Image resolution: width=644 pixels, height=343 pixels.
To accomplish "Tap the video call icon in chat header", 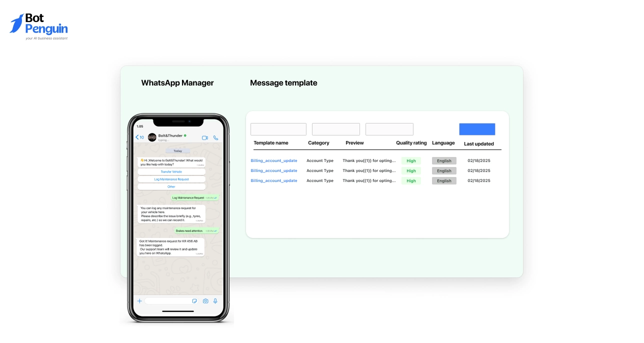I will click(x=204, y=137).
